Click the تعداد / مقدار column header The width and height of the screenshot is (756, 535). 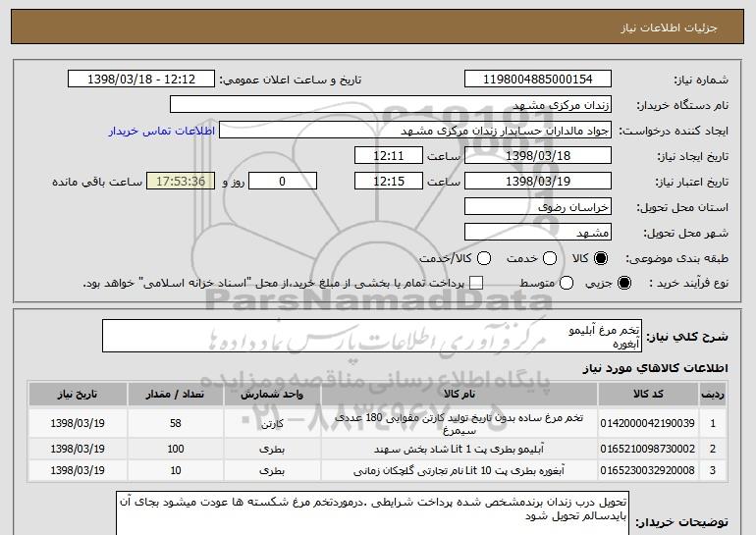(175, 395)
